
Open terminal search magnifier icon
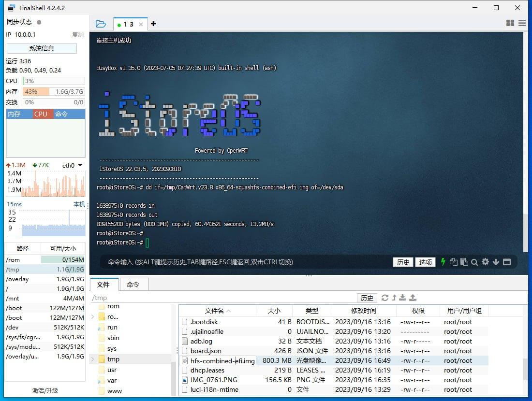pos(474,262)
